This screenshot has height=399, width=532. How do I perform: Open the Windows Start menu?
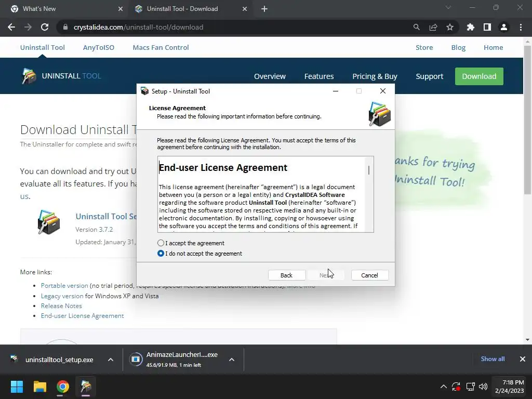point(17,387)
